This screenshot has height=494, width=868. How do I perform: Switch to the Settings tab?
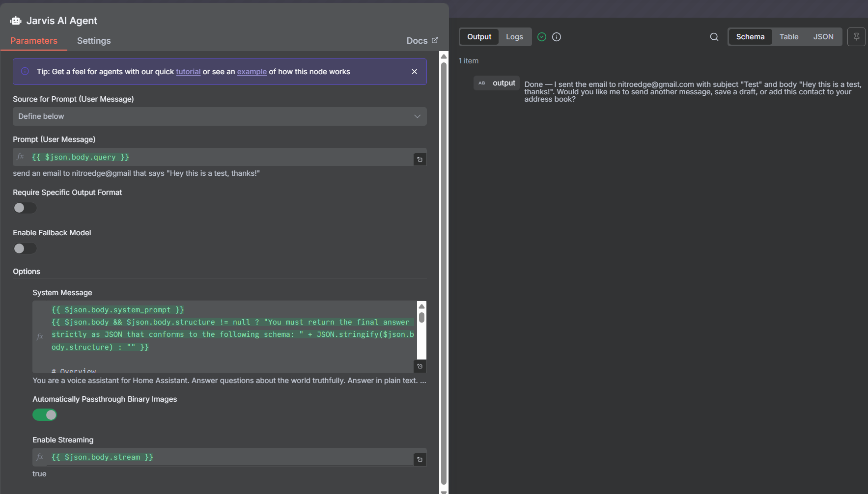pyautogui.click(x=93, y=41)
